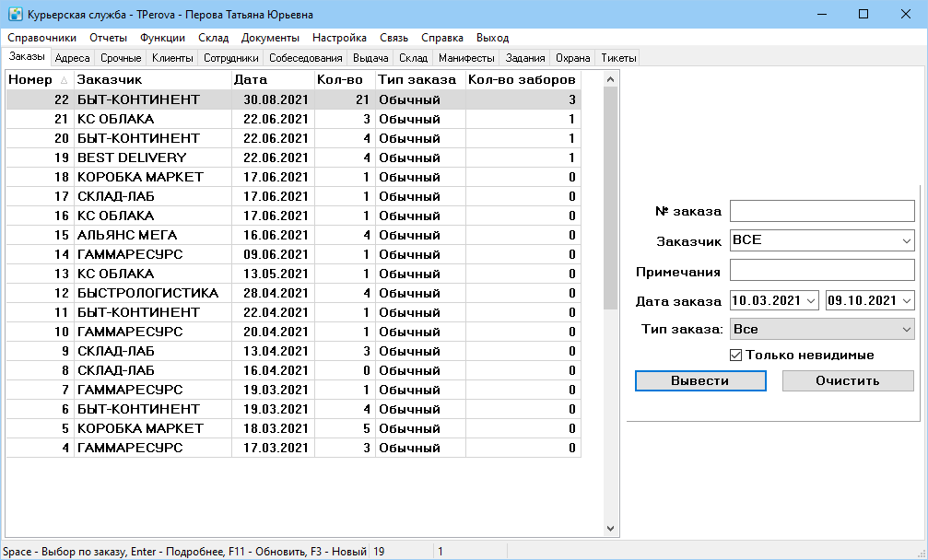This screenshot has width=928, height=560.
Task: Switch to the 'Охрана' tab
Action: tap(573, 58)
